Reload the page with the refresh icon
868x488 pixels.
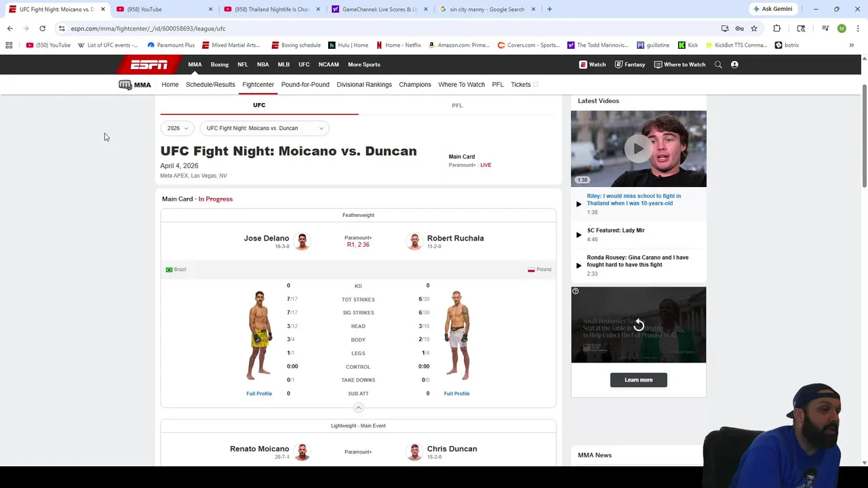coord(42,28)
